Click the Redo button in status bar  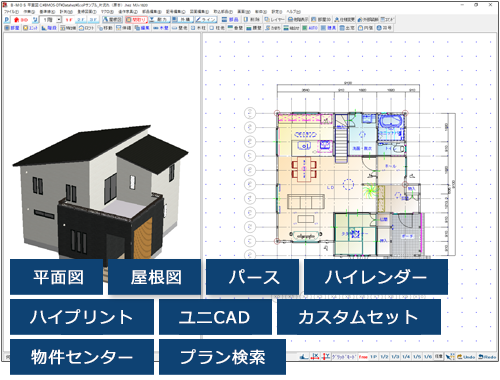487,357
